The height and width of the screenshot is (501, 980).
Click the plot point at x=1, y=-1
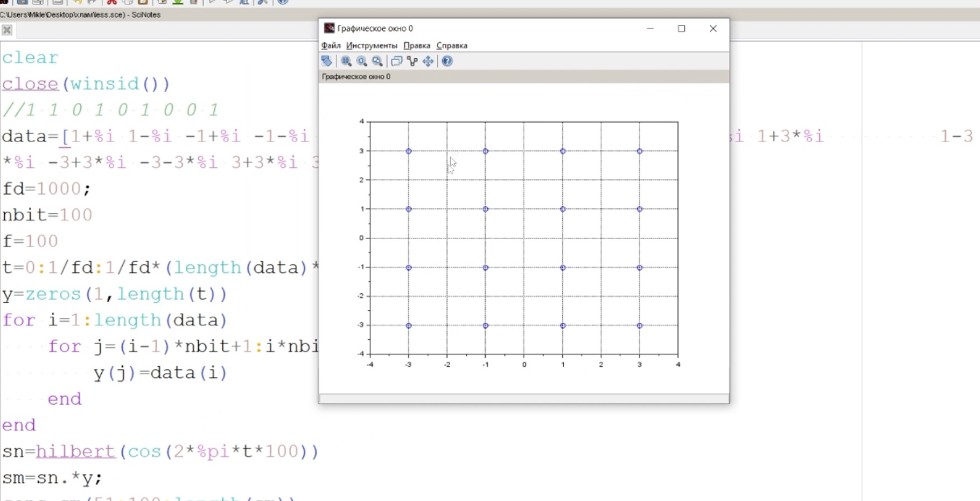point(563,268)
